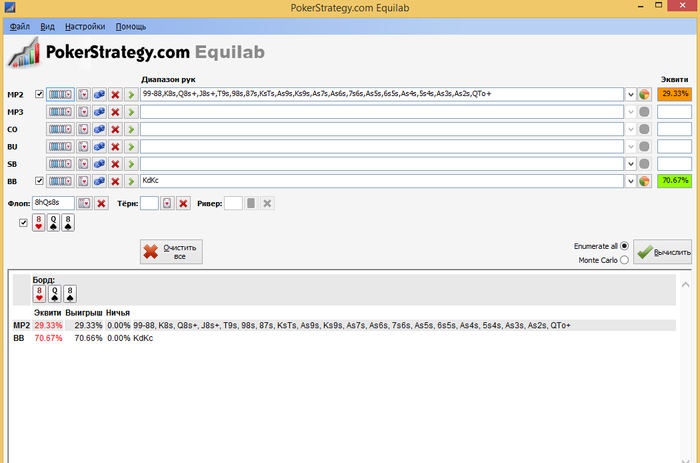Open the Файл menu

pyautogui.click(x=20, y=27)
